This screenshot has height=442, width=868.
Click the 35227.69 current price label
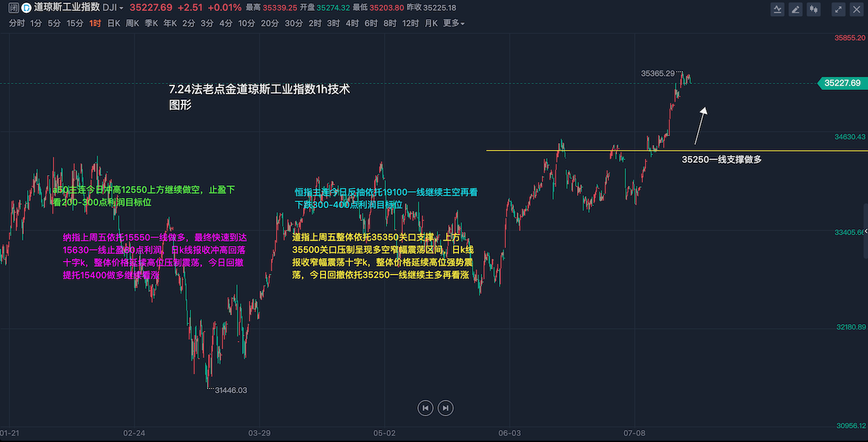(842, 83)
